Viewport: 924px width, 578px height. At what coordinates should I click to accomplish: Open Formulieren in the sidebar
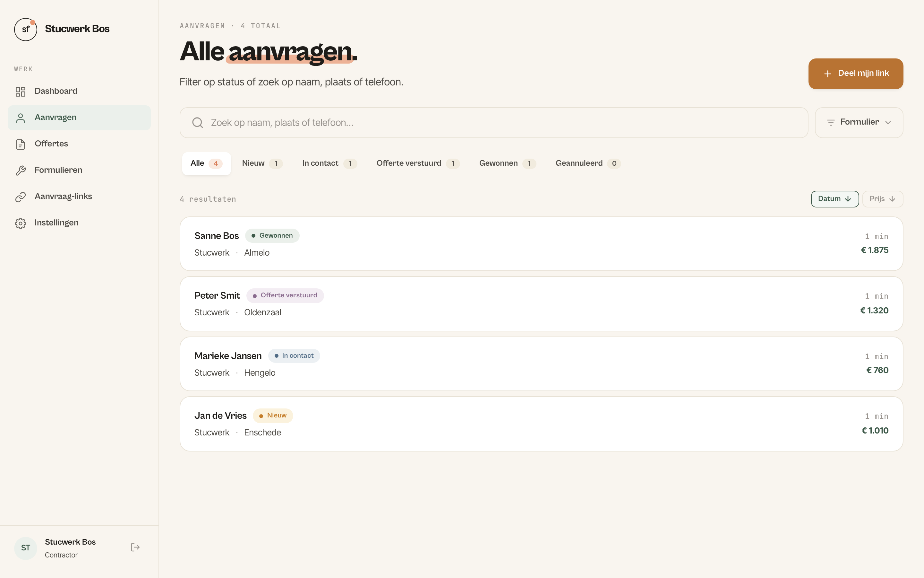click(x=79, y=171)
